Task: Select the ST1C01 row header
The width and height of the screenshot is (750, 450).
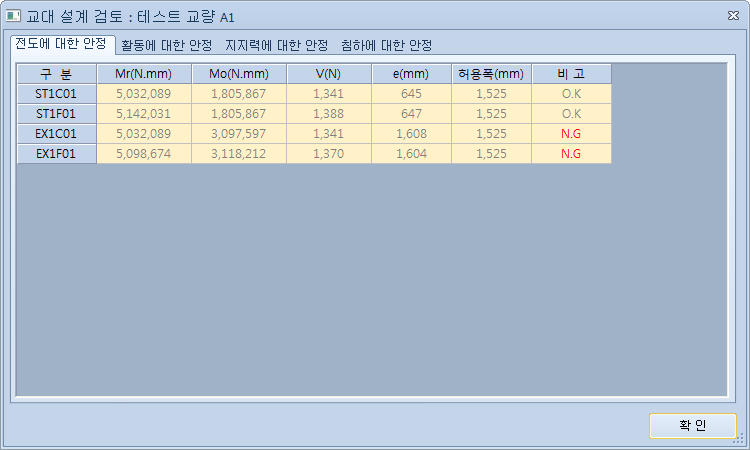Action: click(x=56, y=94)
